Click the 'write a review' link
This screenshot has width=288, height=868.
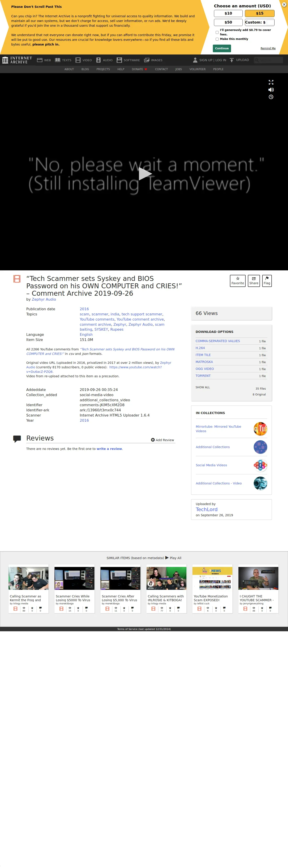pyautogui.click(x=109, y=449)
